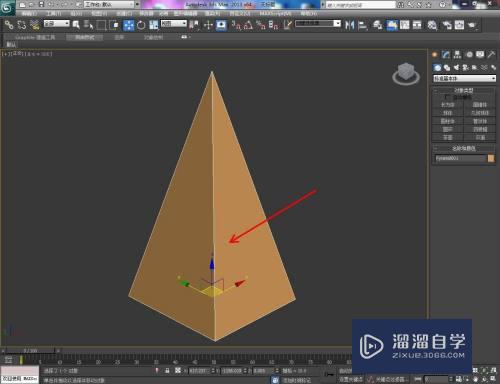Switch to the Utilities command panel
This screenshot has height=384, width=500.
click(491, 54)
